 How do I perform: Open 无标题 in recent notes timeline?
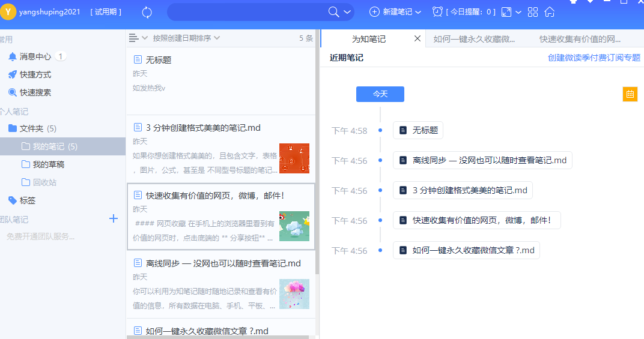click(x=418, y=131)
